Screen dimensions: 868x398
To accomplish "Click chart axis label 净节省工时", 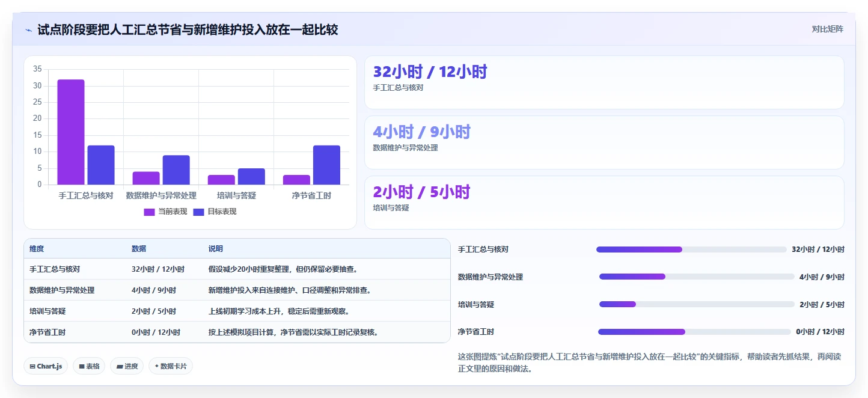I will tap(311, 196).
